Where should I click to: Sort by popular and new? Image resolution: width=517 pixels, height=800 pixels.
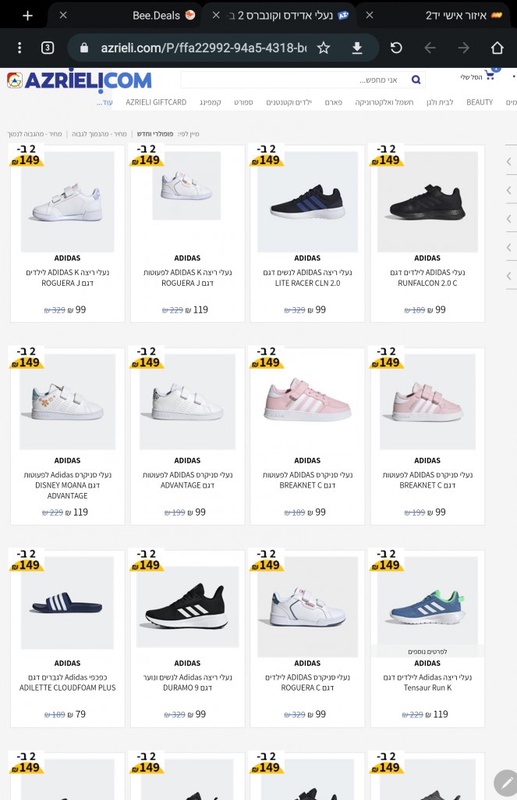point(155,134)
